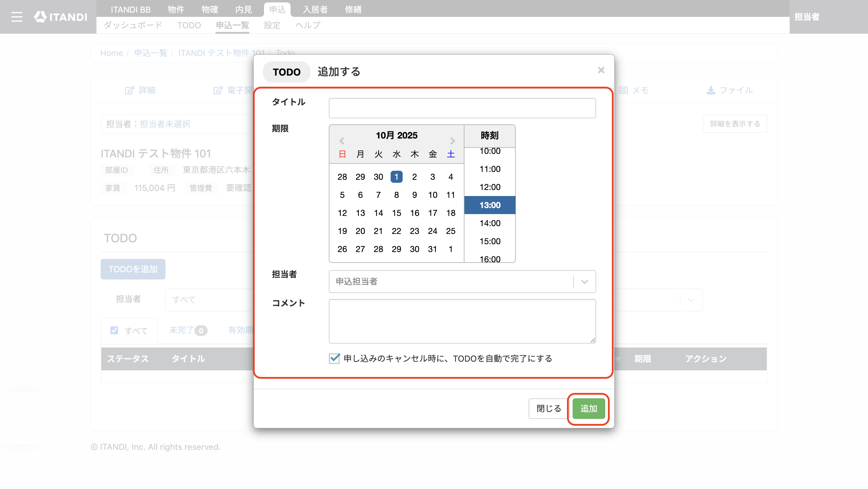Open the hamburger menu icon
Screen dimensions: 868x489
click(x=17, y=17)
